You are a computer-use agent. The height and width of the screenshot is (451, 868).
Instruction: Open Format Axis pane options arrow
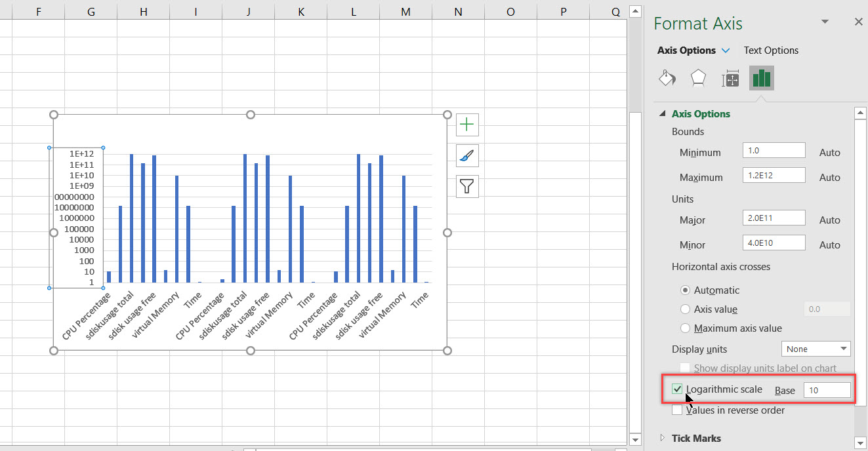pyautogui.click(x=825, y=22)
